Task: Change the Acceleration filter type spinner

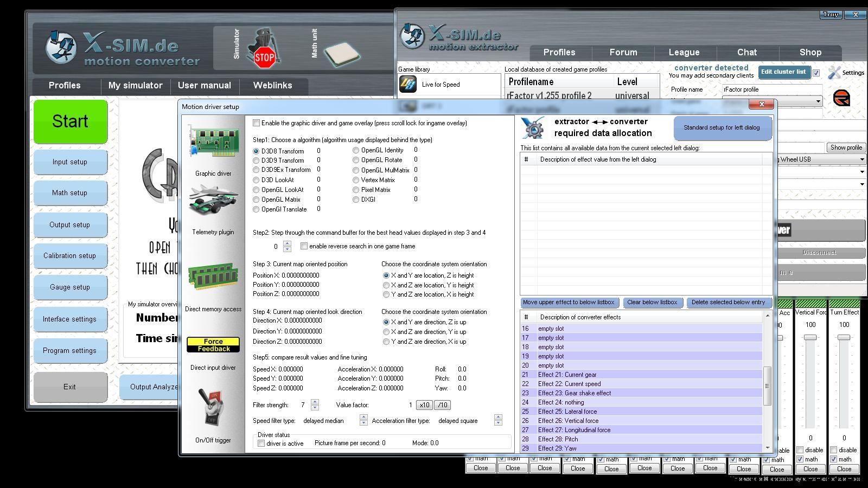Action: click(498, 421)
